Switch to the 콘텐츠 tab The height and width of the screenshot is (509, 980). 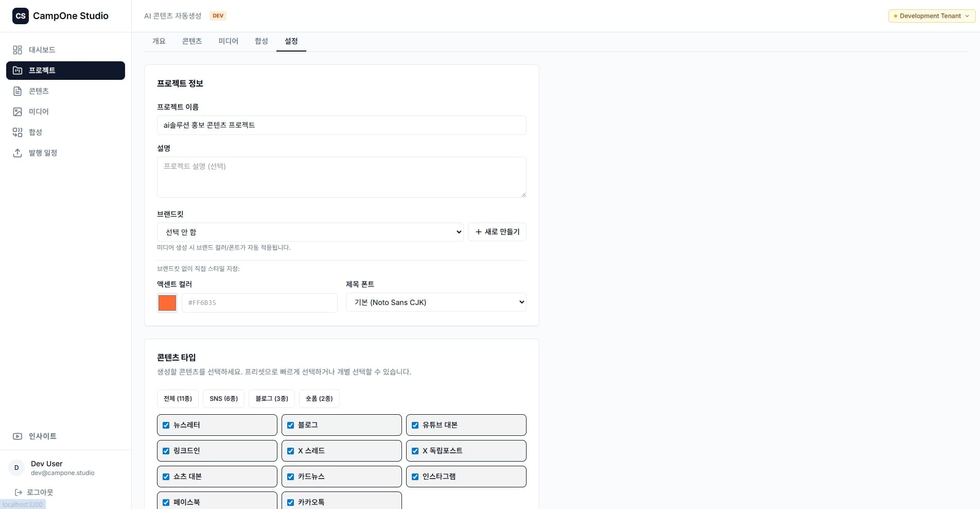click(x=192, y=41)
